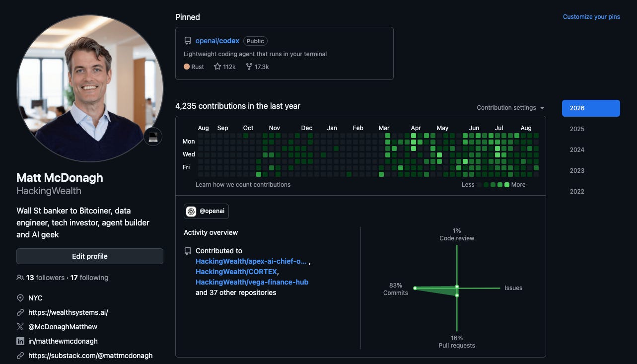Click the repository icon beside openai/codex
This screenshot has width=637, height=364.
[188, 41]
